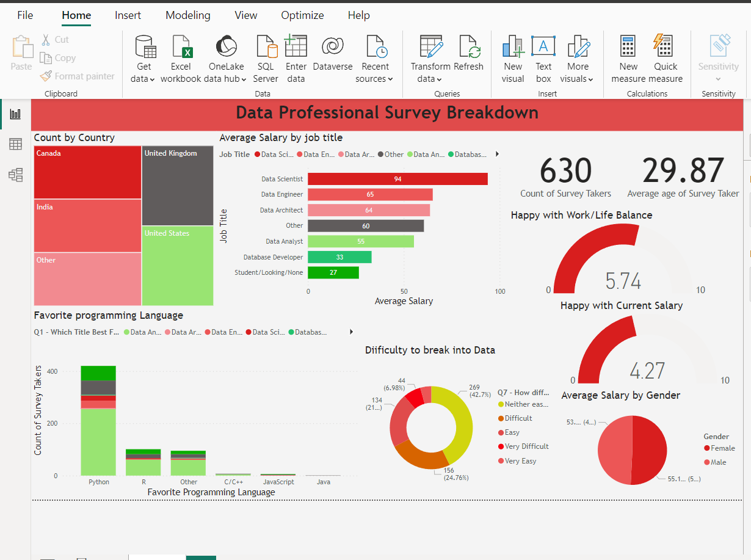
Task: Switch to the Modeling ribbon tab
Action: point(187,15)
